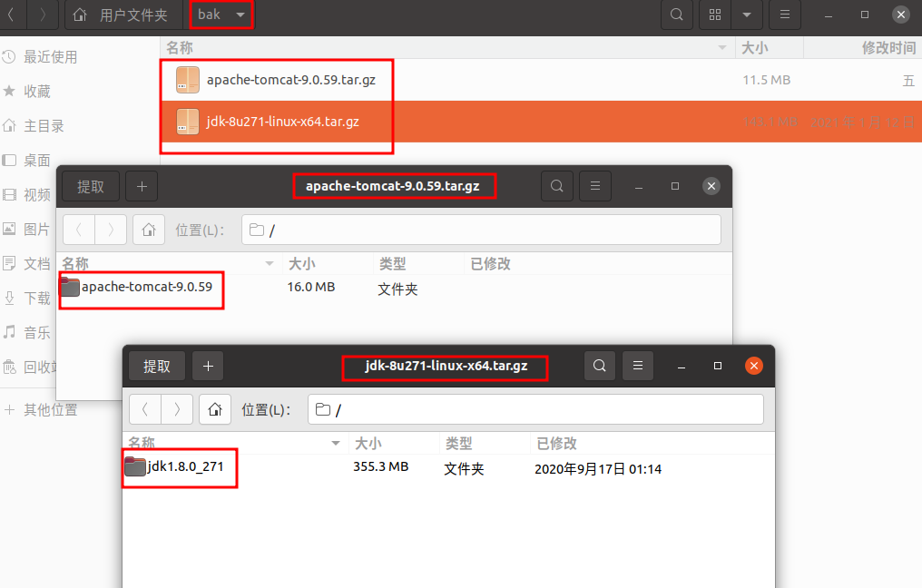Go back in apache-tomcat archive window
This screenshot has height=588, width=922.
click(x=79, y=230)
